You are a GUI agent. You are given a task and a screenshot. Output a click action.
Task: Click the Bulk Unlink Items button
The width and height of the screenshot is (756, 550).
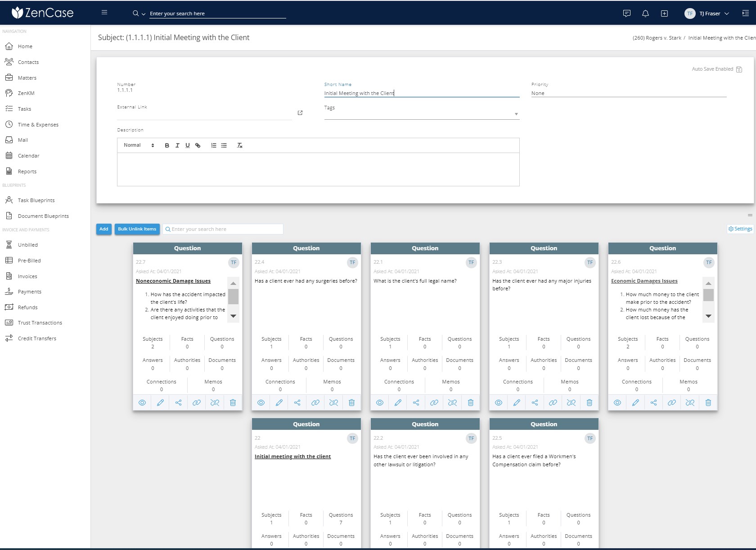[x=136, y=229]
